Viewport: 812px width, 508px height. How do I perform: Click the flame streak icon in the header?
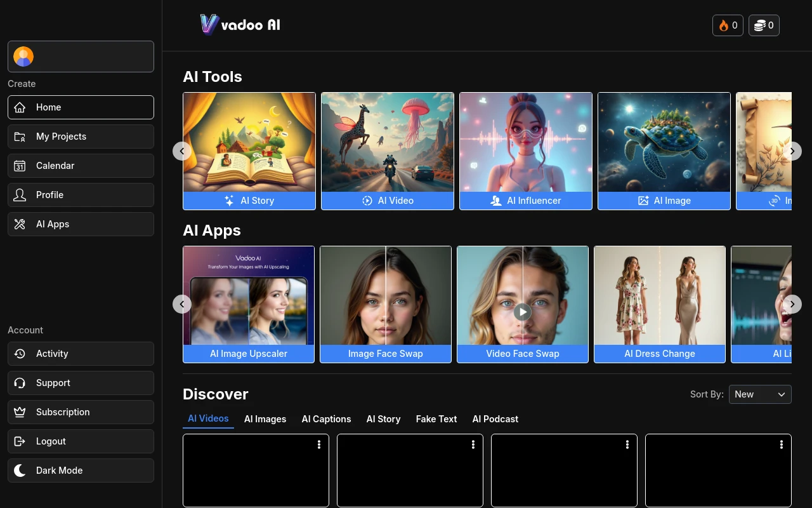point(724,25)
